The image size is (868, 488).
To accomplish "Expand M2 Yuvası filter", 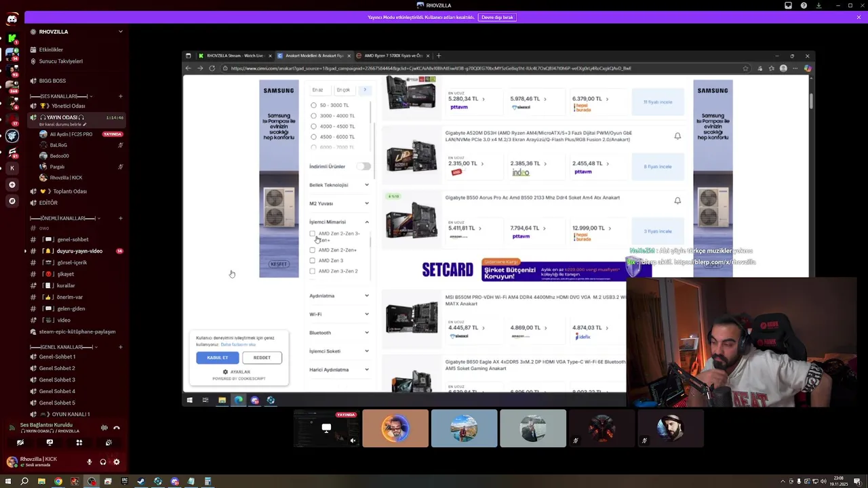I will point(339,203).
